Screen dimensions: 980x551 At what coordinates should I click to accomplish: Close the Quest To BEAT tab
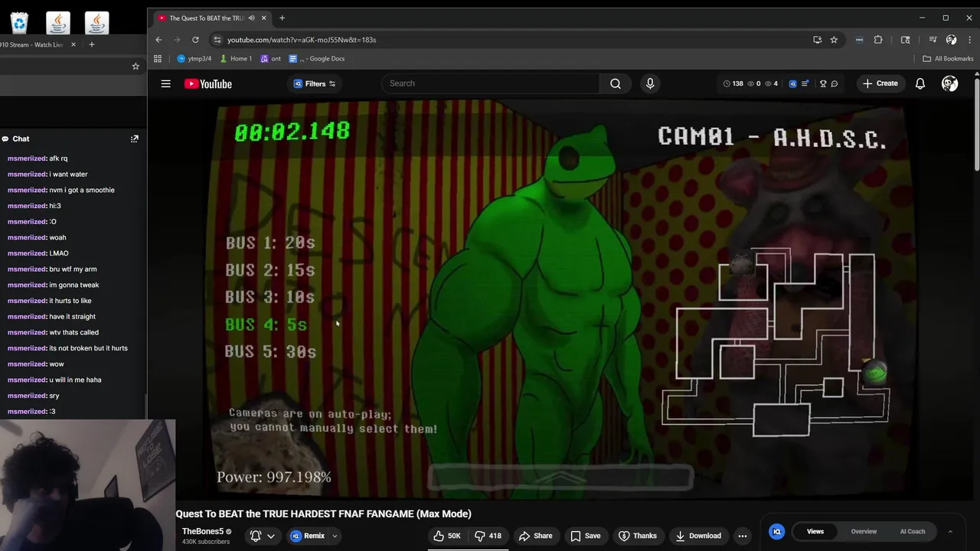[x=264, y=18]
